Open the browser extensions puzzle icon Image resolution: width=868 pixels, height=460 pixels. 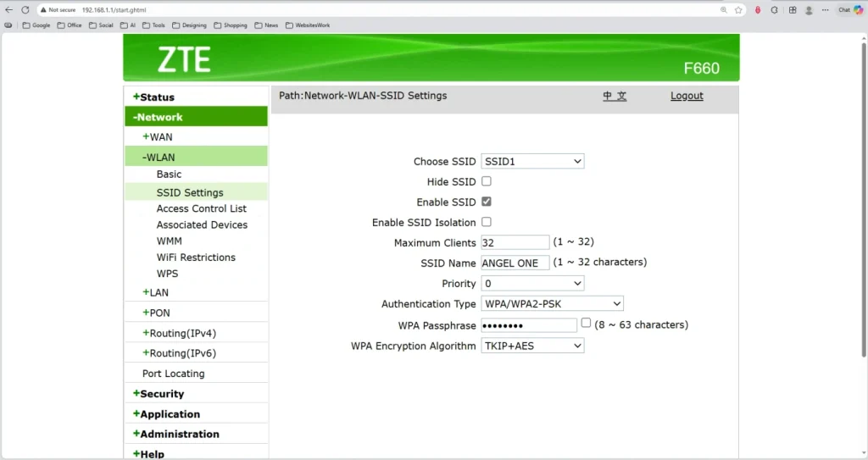[x=775, y=9]
